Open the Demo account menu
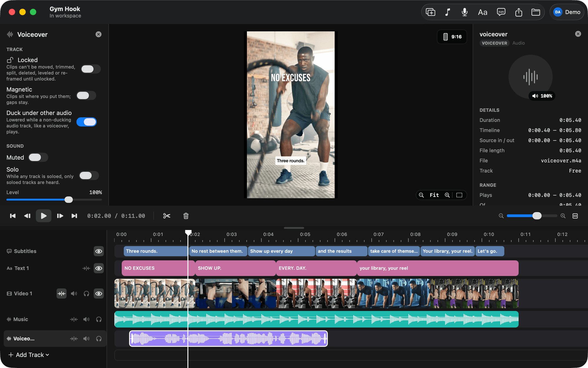The width and height of the screenshot is (588, 368). (567, 12)
